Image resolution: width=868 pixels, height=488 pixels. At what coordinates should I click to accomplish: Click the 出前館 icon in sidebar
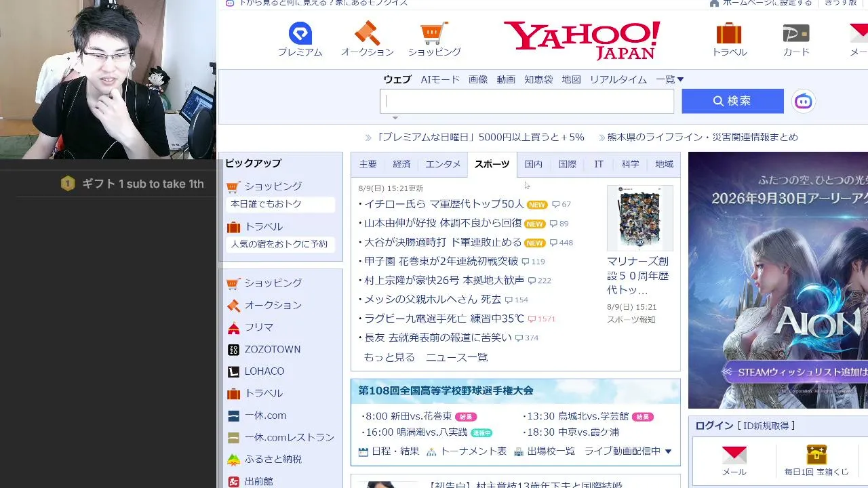(x=233, y=482)
